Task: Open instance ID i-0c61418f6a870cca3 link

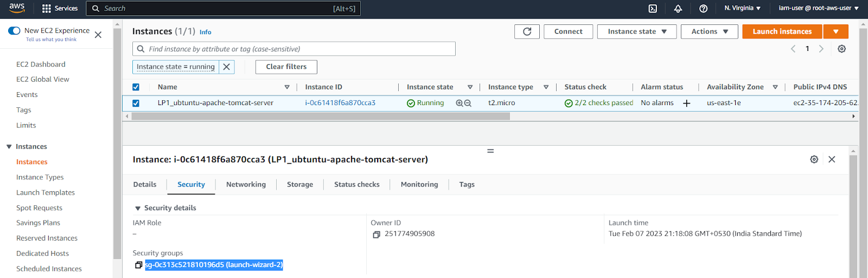Action: (x=340, y=103)
